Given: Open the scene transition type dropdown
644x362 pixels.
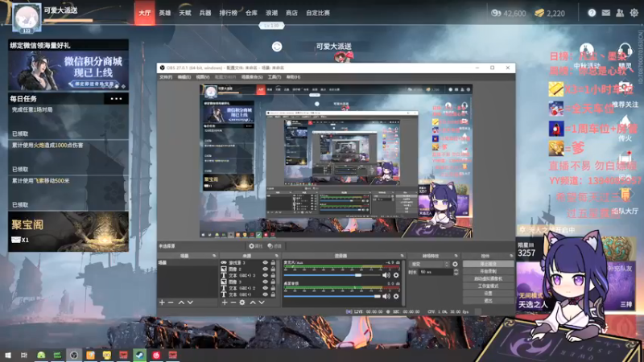Looking at the screenshot, I should tap(430, 265).
